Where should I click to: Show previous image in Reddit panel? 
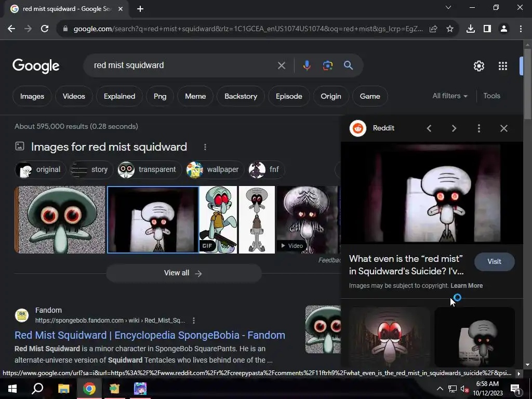429,128
